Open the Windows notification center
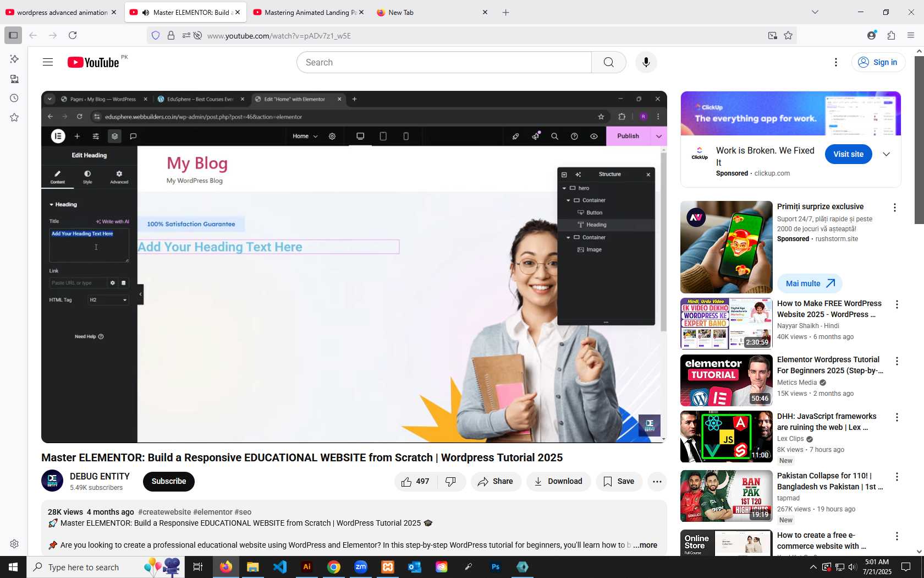 click(x=906, y=567)
